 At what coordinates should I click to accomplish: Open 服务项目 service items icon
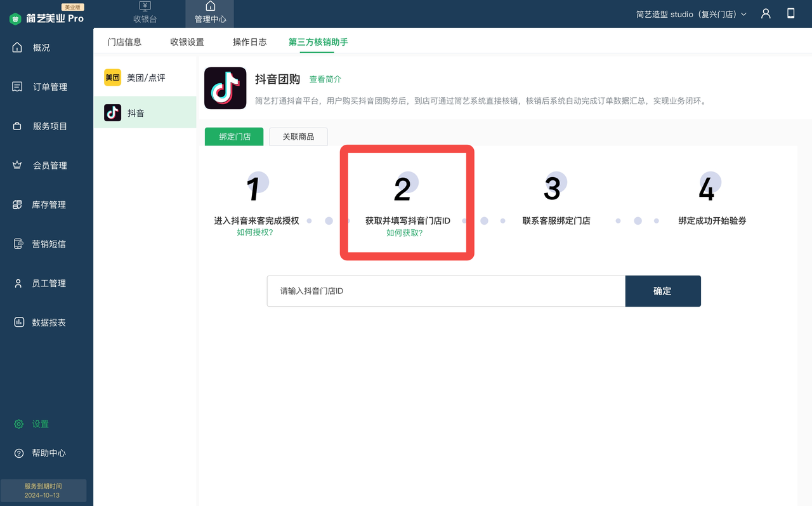18,126
